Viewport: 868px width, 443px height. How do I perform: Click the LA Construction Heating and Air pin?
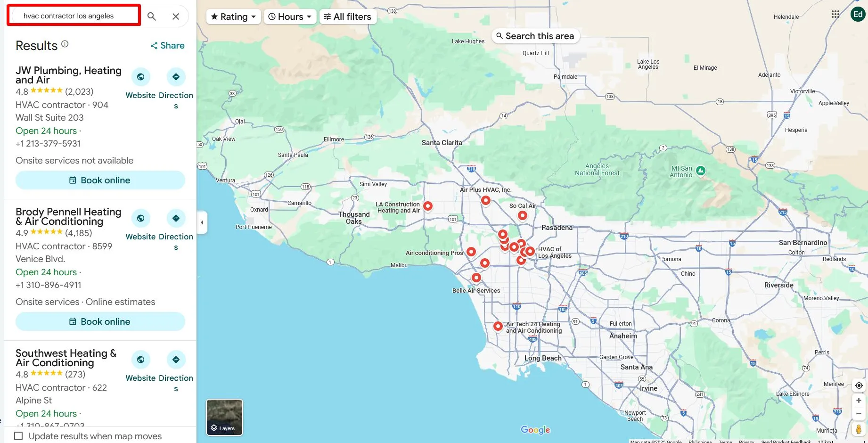[428, 206]
